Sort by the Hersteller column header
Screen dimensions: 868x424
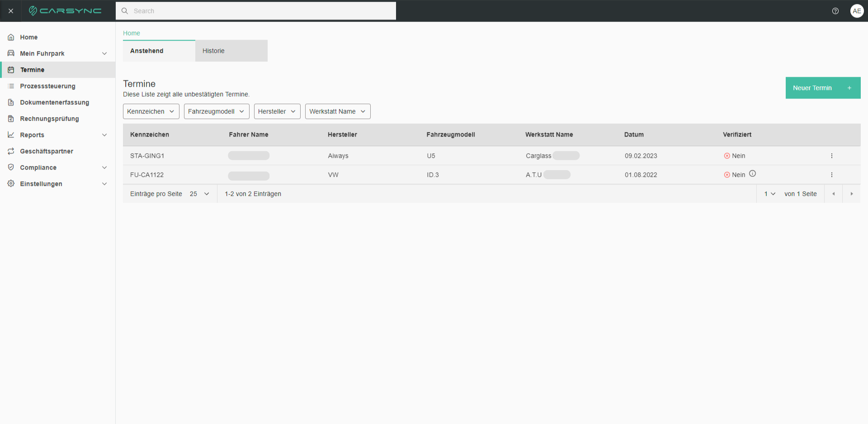(342, 134)
